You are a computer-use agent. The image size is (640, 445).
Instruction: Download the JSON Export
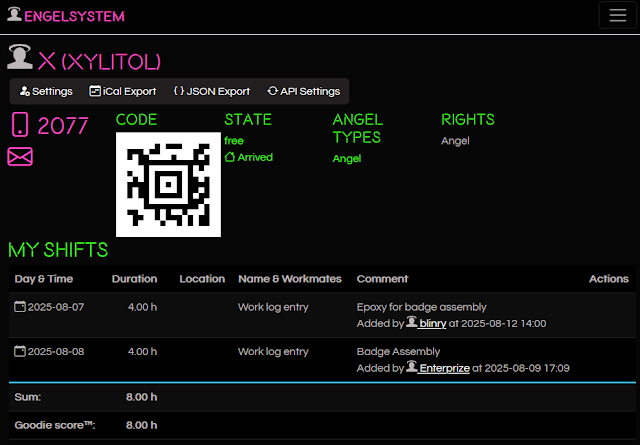pos(211,91)
